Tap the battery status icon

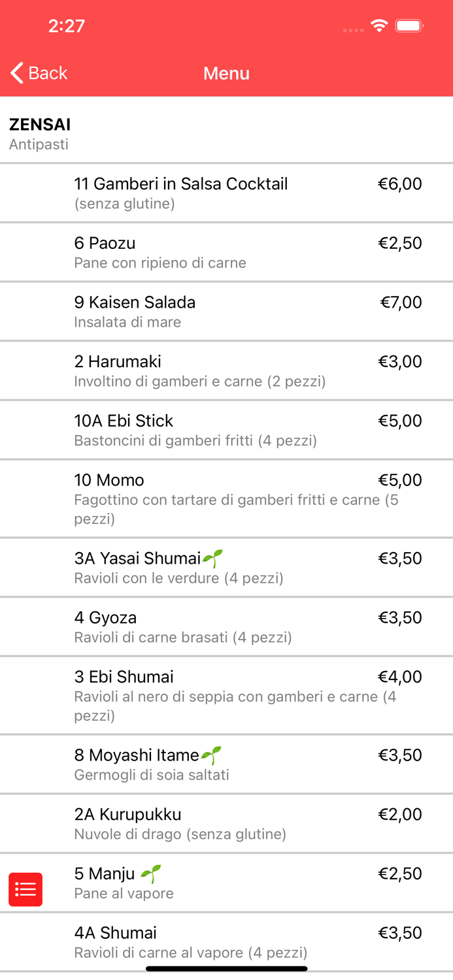click(x=410, y=26)
